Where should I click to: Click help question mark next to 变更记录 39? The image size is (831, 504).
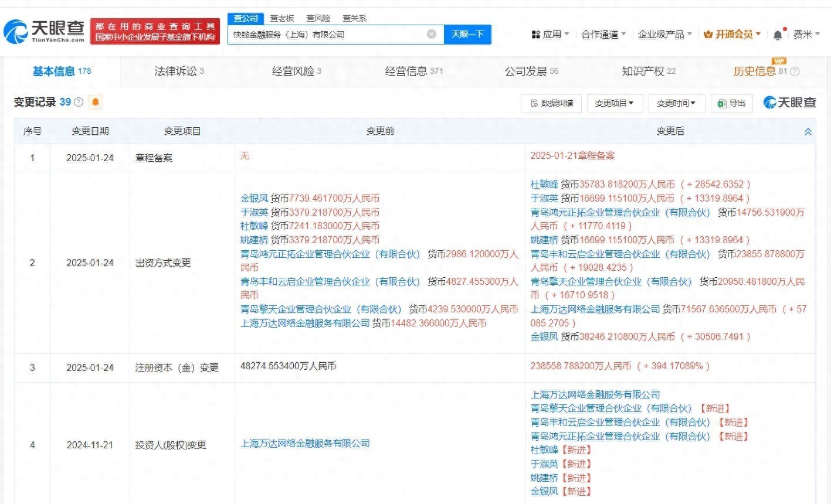pyautogui.click(x=79, y=103)
